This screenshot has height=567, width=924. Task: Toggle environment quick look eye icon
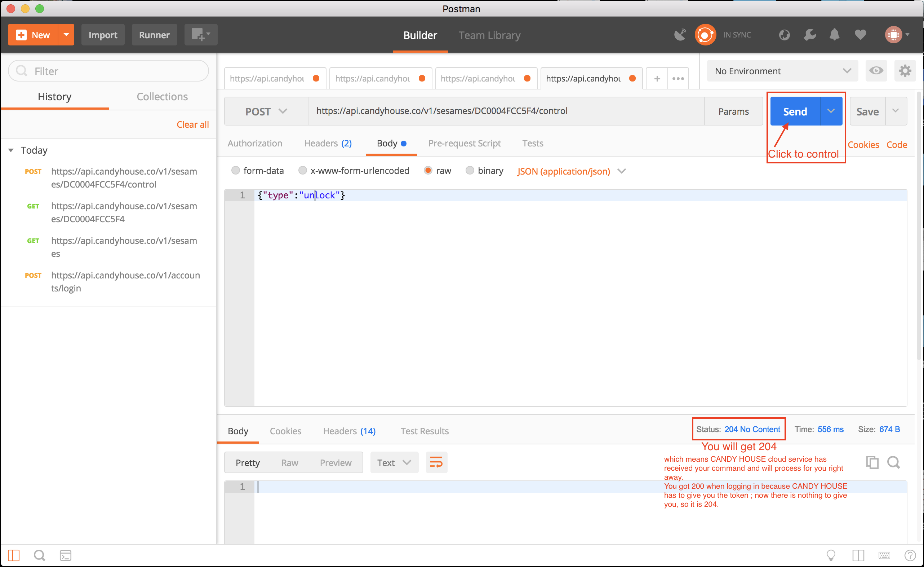[876, 71]
